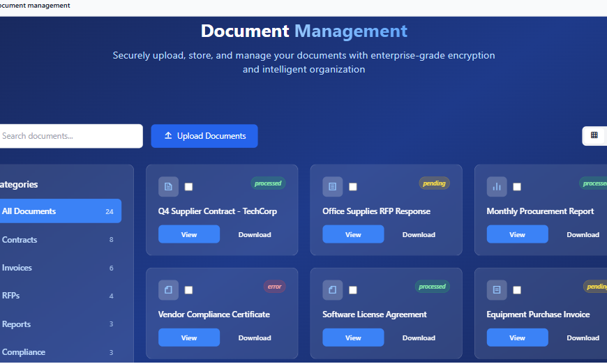The height and width of the screenshot is (364, 607).
Task: Download the Software License Agreement
Action: [419, 338]
